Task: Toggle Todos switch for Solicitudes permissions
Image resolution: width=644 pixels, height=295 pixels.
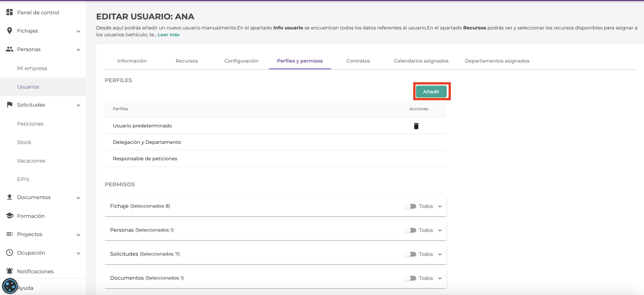Action: click(x=410, y=254)
